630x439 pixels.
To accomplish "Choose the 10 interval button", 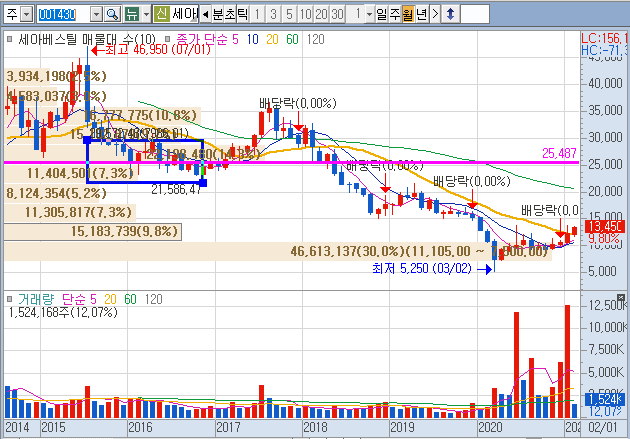I will tap(305, 15).
